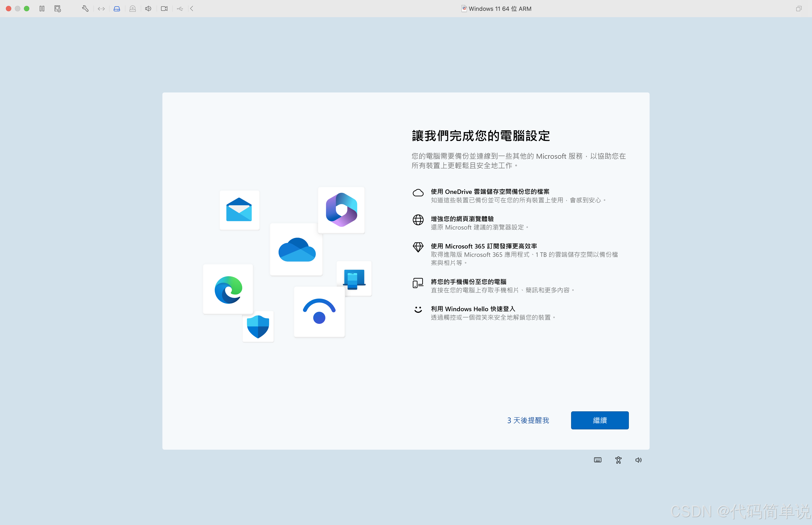This screenshot has width=812, height=525.
Task: Click the text 使用 Microsoft 365 訂閱發揮更高效率
Action: (x=484, y=246)
